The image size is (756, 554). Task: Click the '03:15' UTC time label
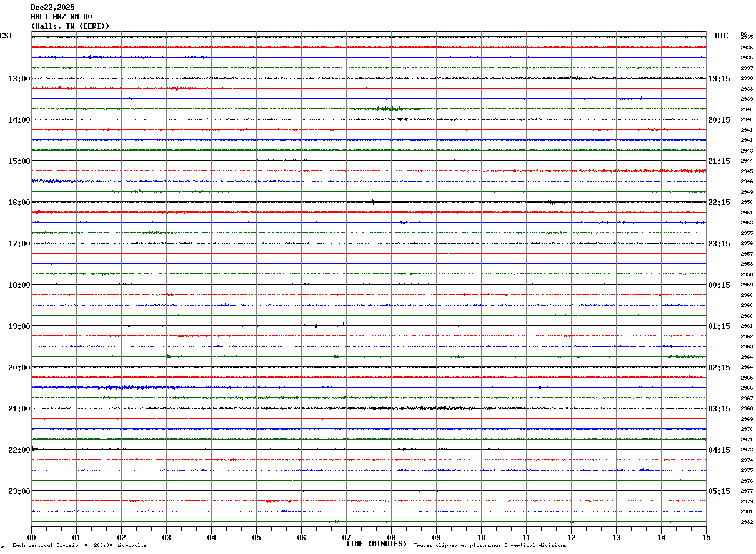pos(719,409)
